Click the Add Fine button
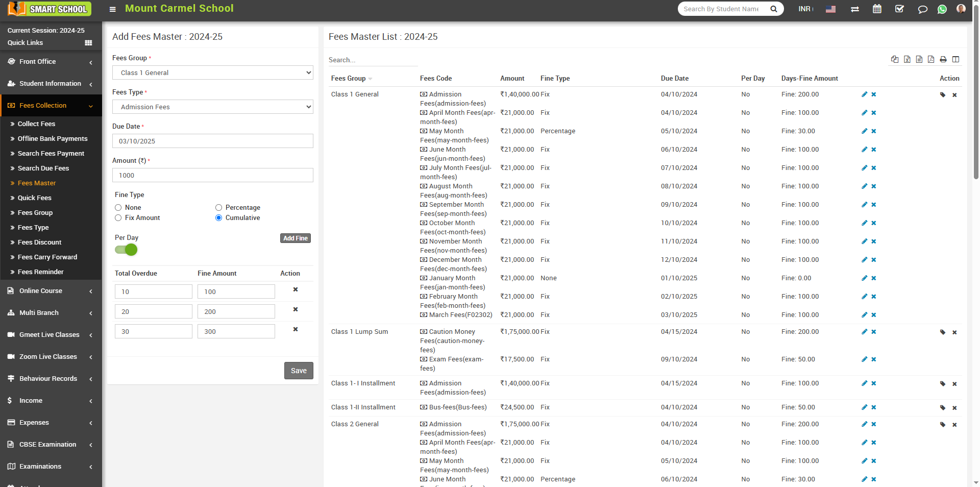 point(295,238)
